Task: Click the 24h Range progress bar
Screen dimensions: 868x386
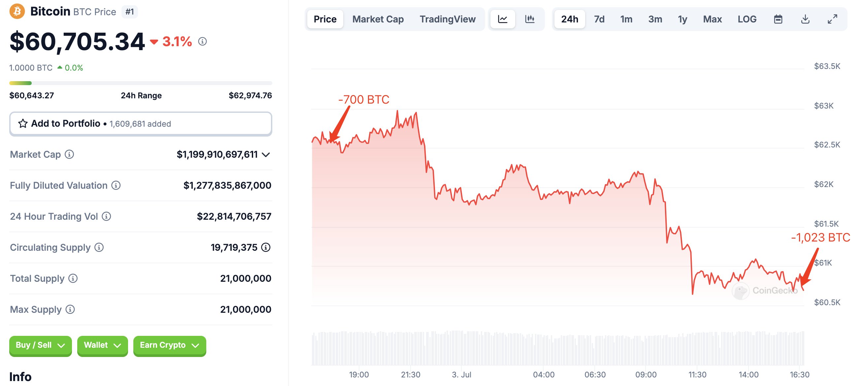Action: click(141, 83)
